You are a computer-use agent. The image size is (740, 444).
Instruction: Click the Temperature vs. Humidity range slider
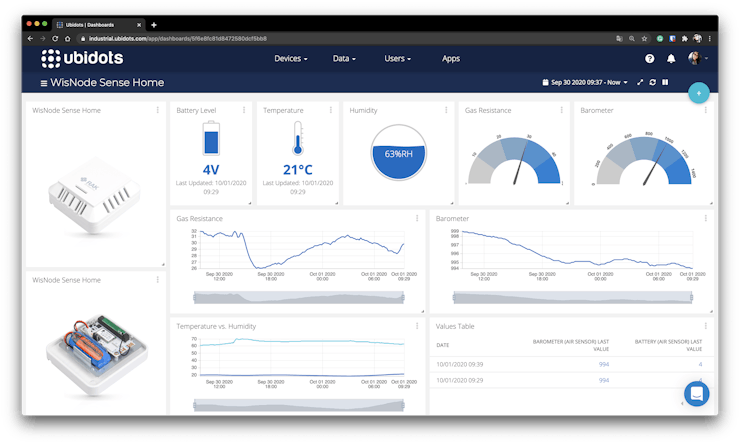(299, 405)
